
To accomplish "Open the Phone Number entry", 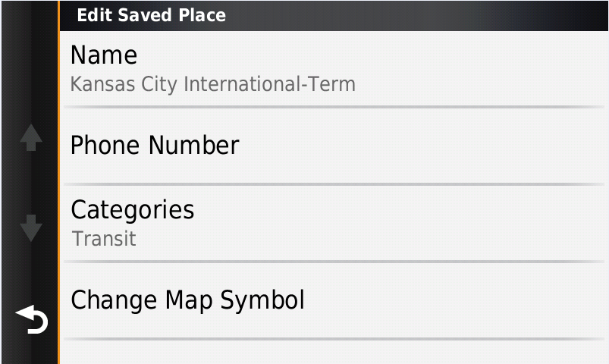I will click(x=334, y=146).
